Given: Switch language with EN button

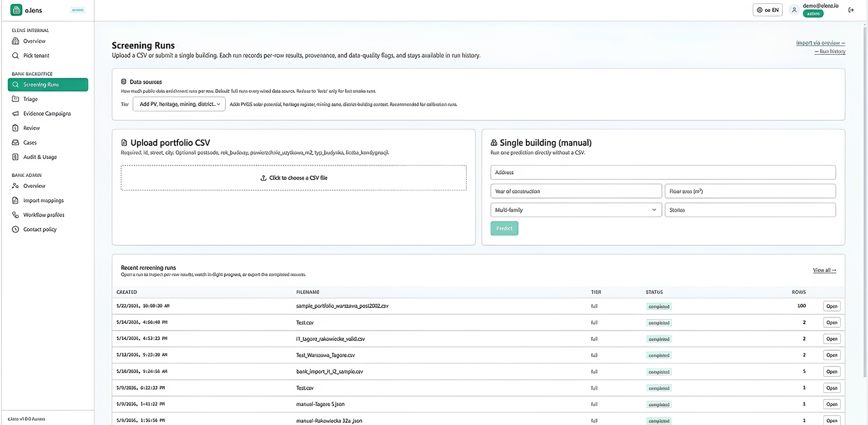Looking at the screenshot, I should click(768, 10).
